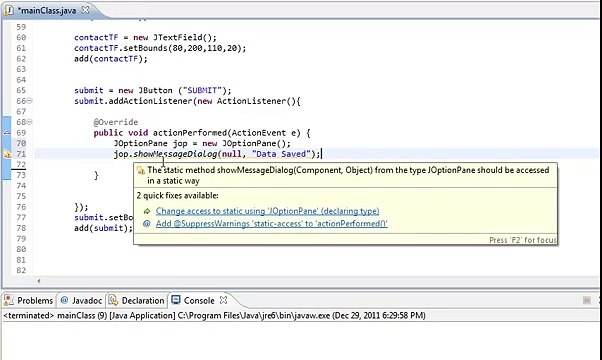602x360 pixels.
Task: Click the terminate button in Console toolbar
Action: pyautogui.click(x=587, y=300)
